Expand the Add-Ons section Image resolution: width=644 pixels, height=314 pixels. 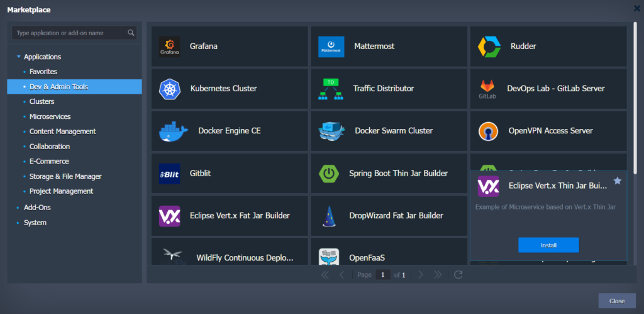pos(18,208)
